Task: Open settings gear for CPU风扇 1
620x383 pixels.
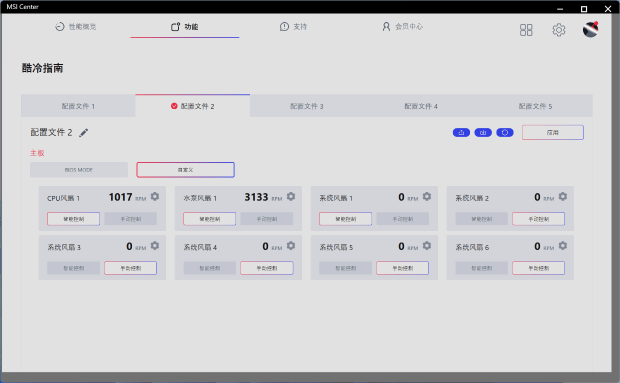Action: (x=155, y=196)
